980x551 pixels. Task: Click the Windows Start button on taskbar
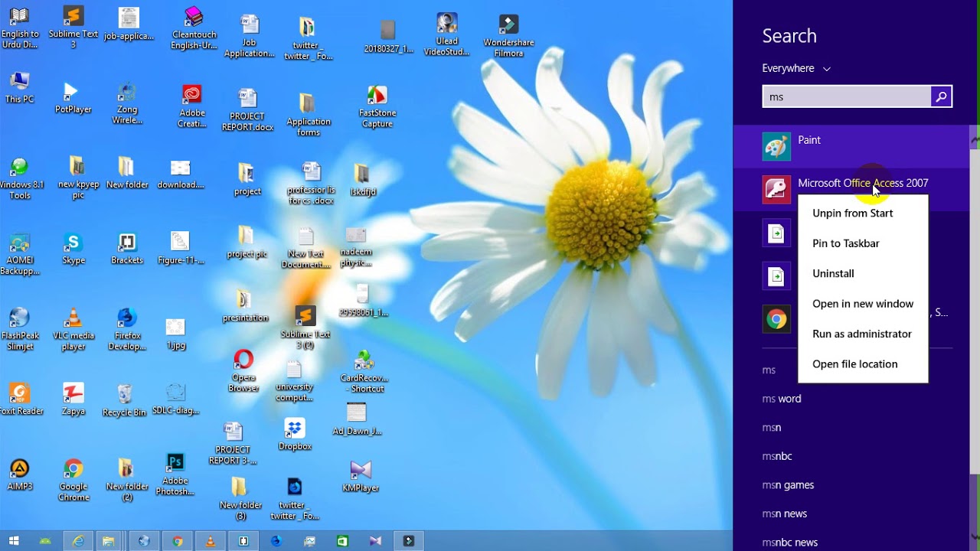pyautogui.click(x=14, y=541)
